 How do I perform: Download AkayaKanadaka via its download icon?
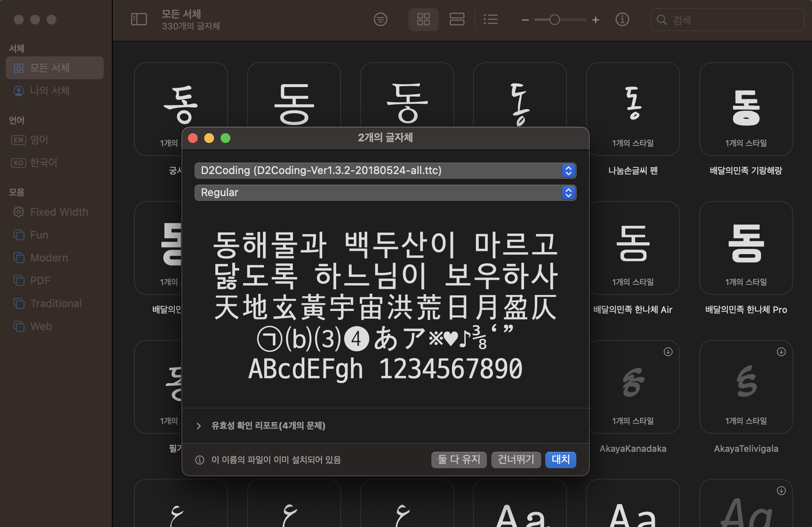point(668,352)
